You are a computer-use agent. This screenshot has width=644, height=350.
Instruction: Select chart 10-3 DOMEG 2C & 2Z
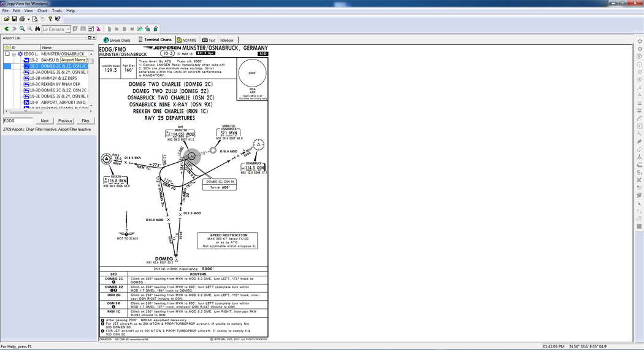(55, 66)
